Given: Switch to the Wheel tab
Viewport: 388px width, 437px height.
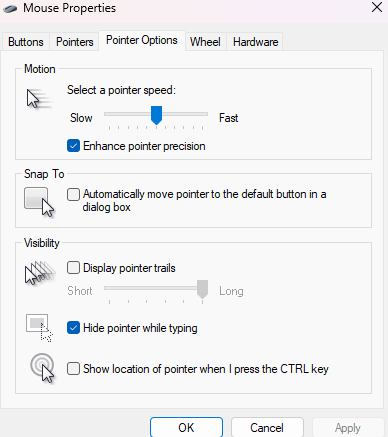Looking at the screenshot, I should click(x=205, y=42).
